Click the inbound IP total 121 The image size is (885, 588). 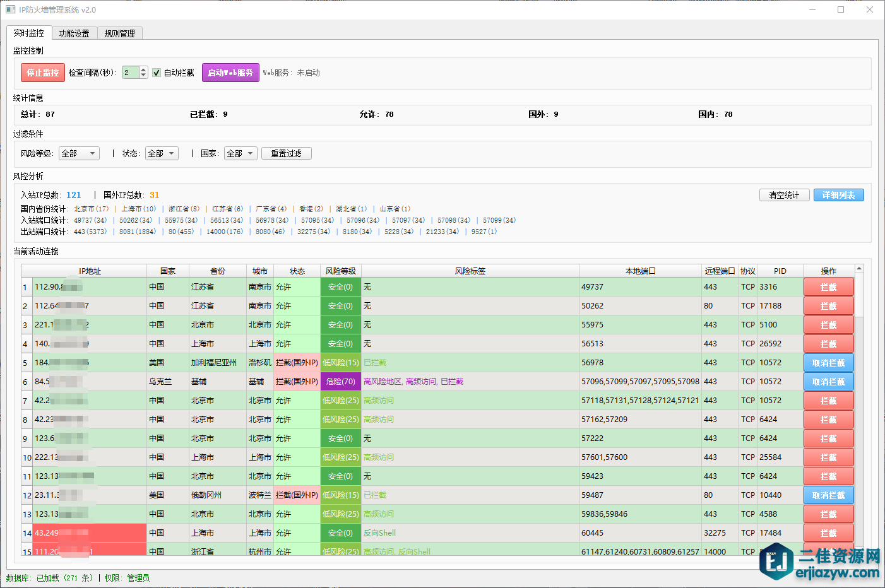[74, 195]
